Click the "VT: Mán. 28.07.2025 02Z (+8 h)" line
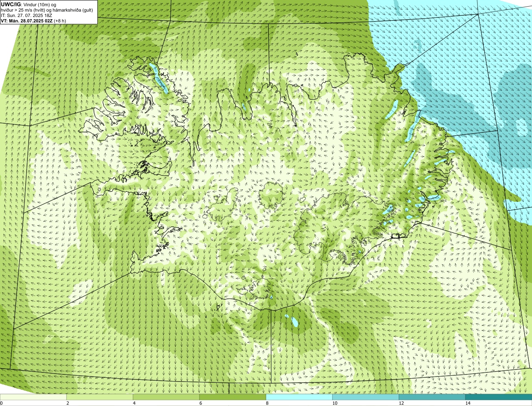Screen dimensions: 532x406 (34, 20)
